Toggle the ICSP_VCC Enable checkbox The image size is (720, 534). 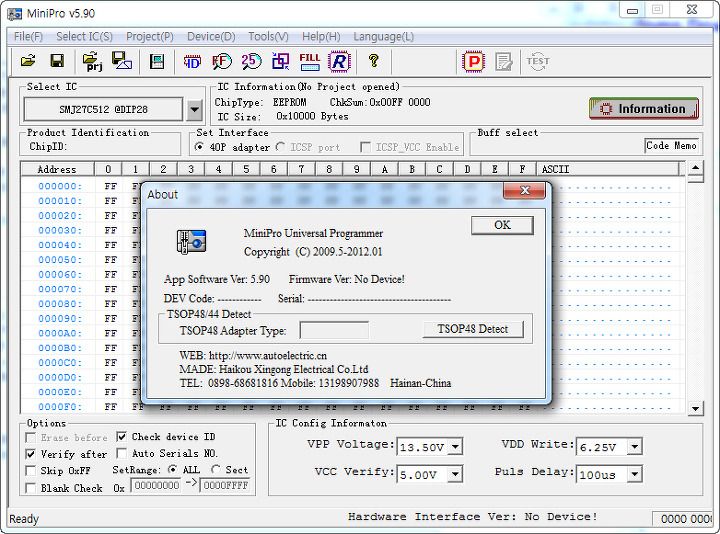366,147
